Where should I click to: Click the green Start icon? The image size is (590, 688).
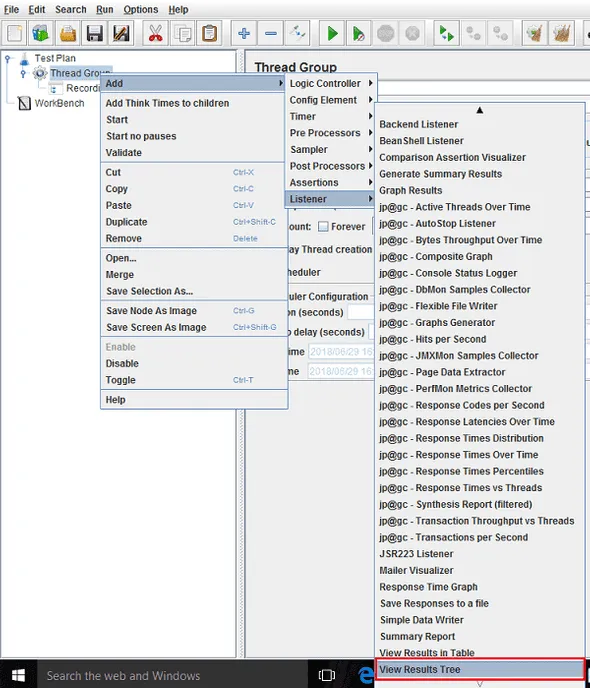click(332, 33)
